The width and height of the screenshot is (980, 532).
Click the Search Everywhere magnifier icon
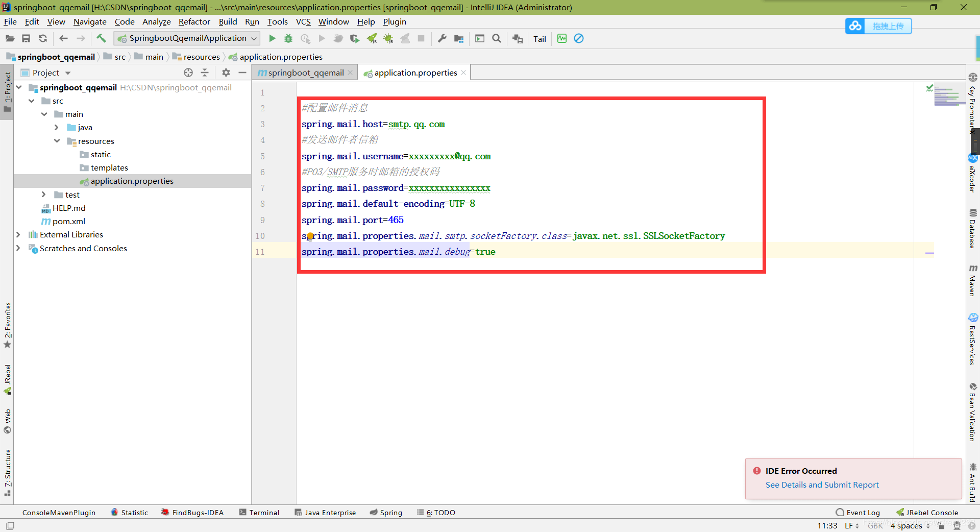pos(497,39)
